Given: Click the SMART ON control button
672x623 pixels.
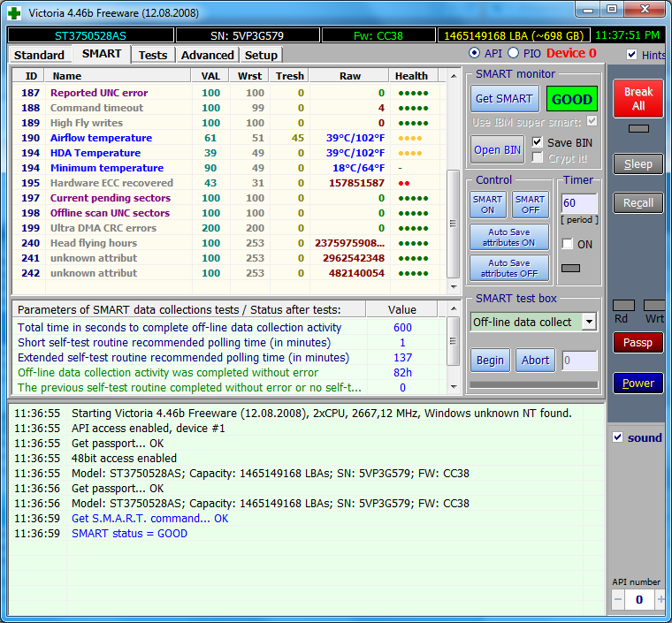Looking at the screenshot, I should (x=487, y=205).
